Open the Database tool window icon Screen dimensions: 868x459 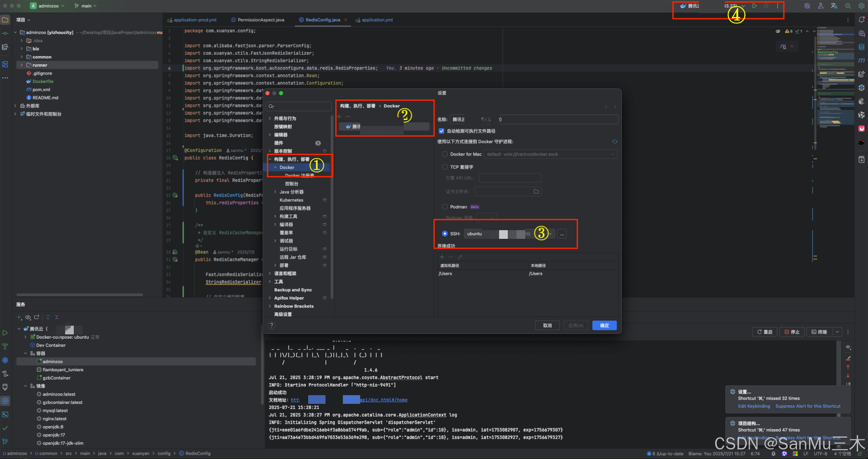tap(861, 47)
